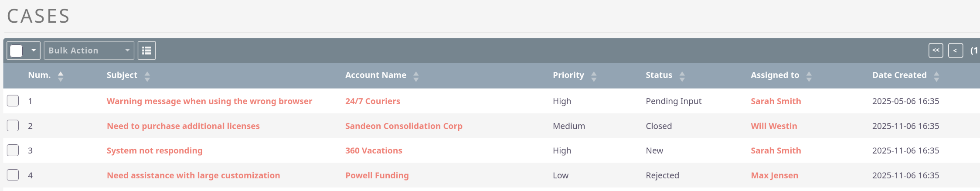980x191 pixels.
Task: Open 'Need to purchase additional licenses' case
Action: 183,126
